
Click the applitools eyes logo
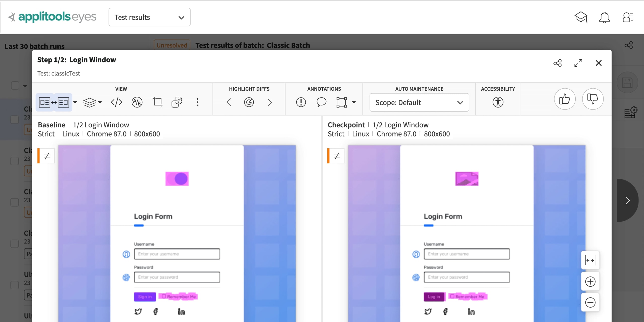52,17
